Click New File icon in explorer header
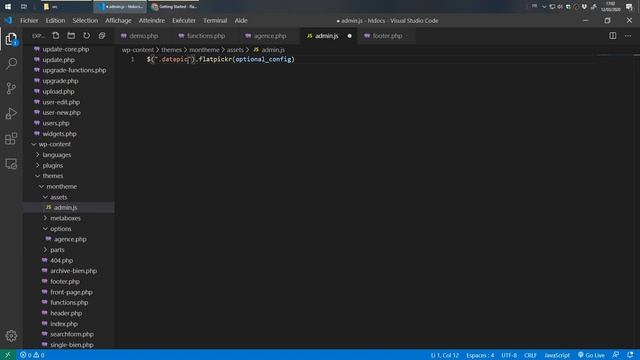This screenshot has width=640, height=360. pyautogui.click(x=56, y=36)
